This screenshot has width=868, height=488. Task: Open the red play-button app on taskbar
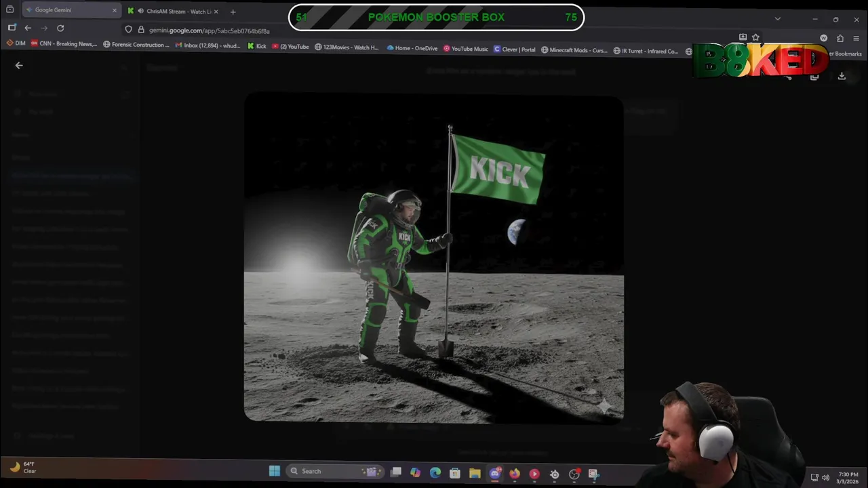pos(534,474)
